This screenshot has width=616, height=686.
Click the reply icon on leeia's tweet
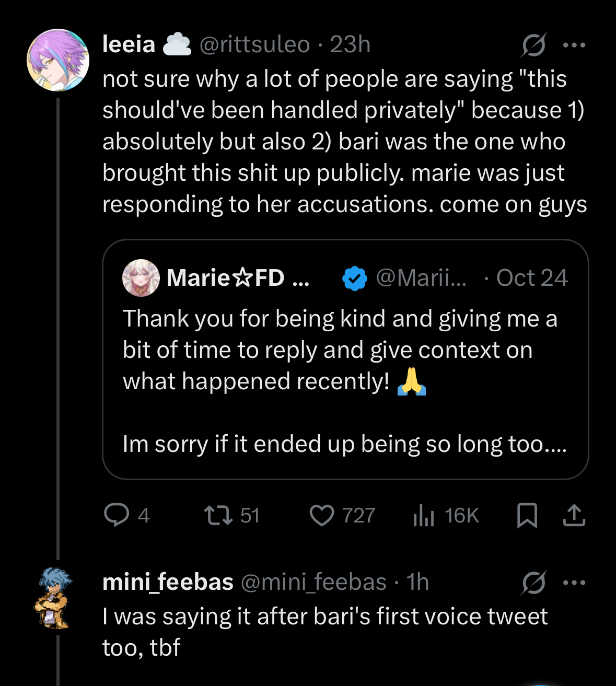coord(117,515)
